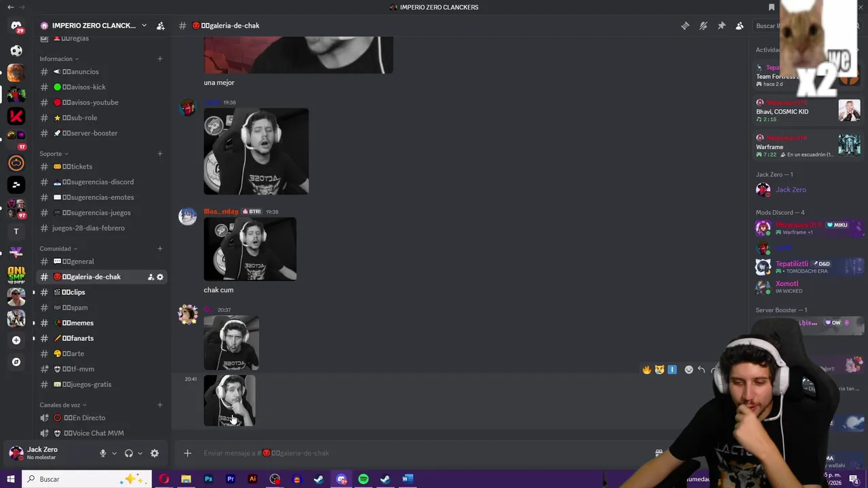
Task: Open User Settings gear icon
Action: [155, 453]
